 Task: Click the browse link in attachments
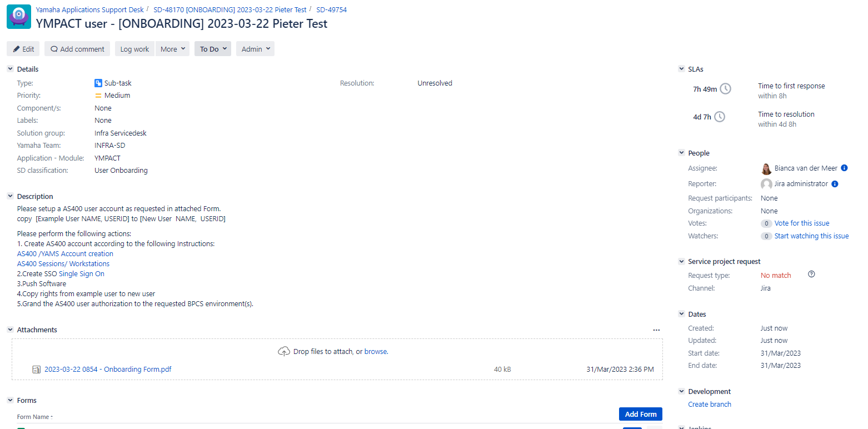[x=375, y=352]
